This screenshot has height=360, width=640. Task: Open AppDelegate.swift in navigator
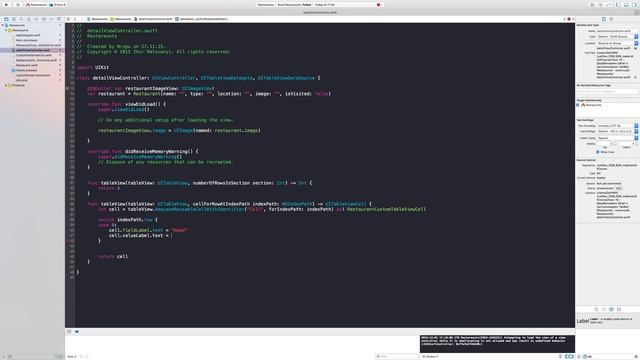[x=28, y=35]
